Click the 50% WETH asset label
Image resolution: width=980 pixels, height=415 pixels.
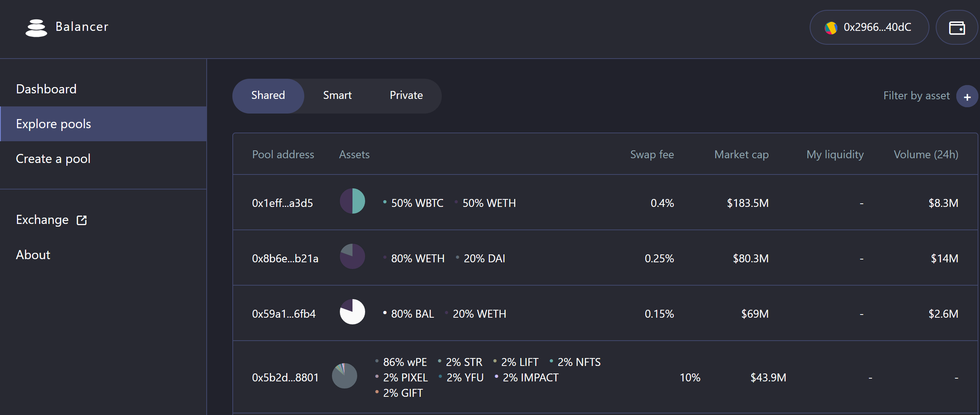coord(489,203)
